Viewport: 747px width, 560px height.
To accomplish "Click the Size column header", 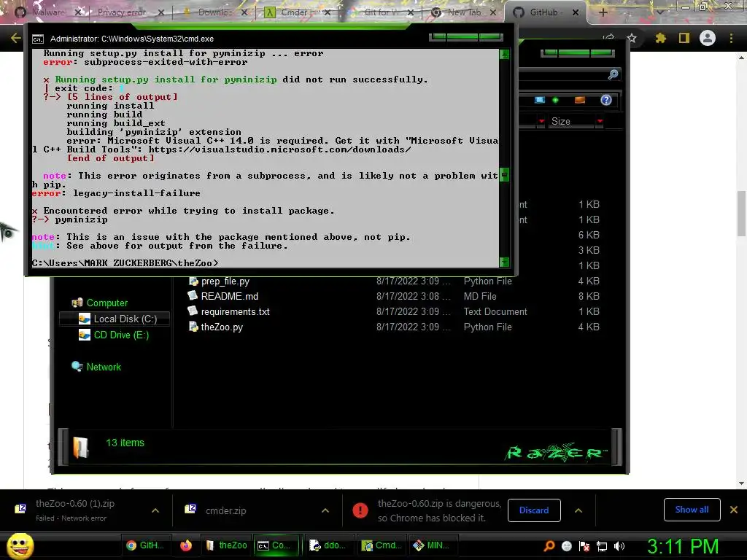I will [x=570, y=122].
